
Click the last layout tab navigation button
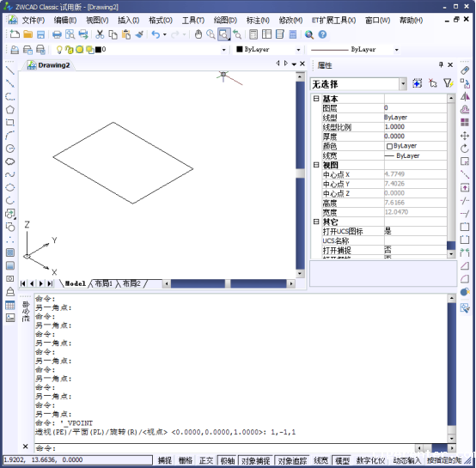pos(50,283)
